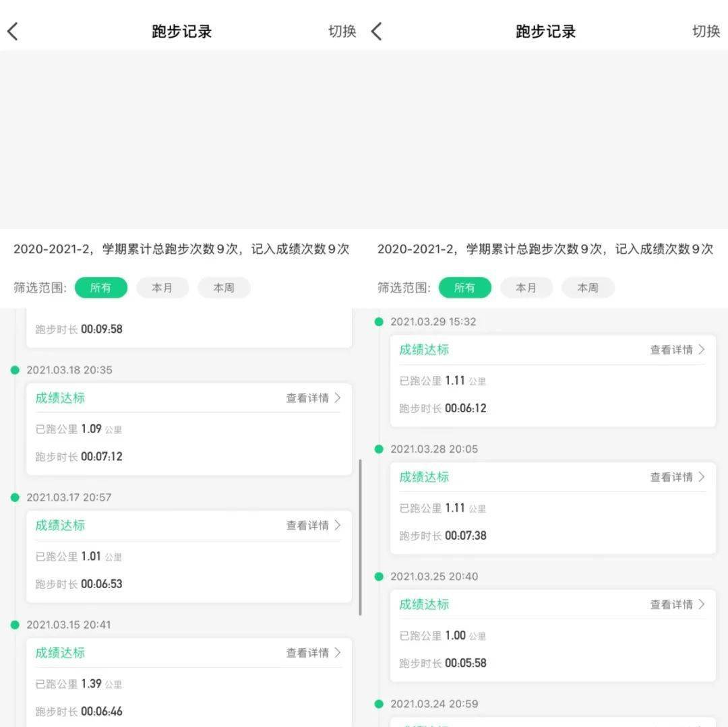Click the date 2021.03.24 20:59
This screenshot has height=727, width=728.
point(434,704)
